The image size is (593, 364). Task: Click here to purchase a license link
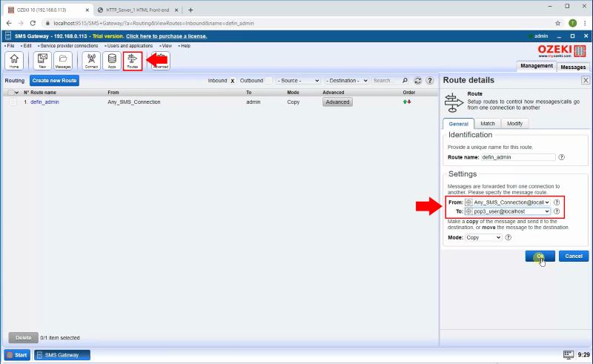coord(166,36)
